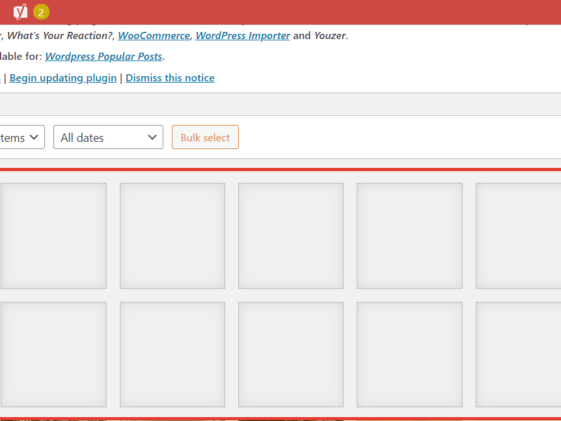This screenshot has width=561, height=421.
Task: Select third media thumbnail in second row
Action: 291,354
